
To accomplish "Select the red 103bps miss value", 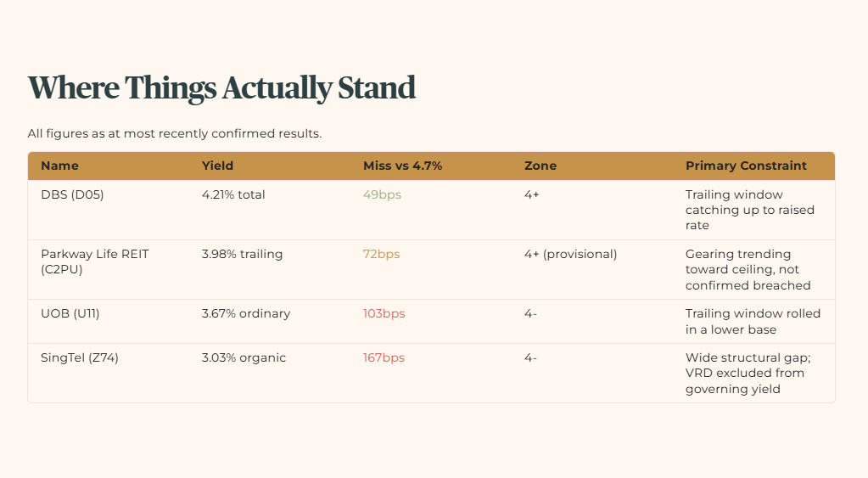I will click(x=384, y=313).
